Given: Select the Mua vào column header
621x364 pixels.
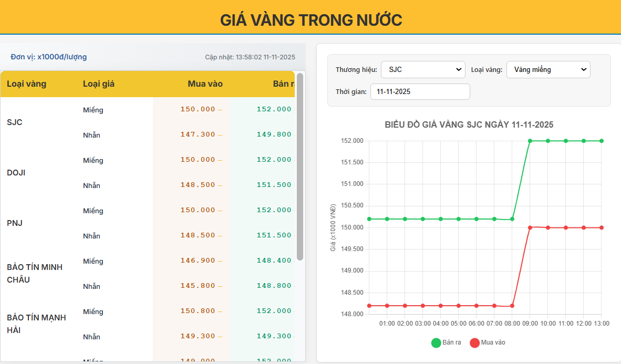Looking at the screenshot, I should click(205, 83).
